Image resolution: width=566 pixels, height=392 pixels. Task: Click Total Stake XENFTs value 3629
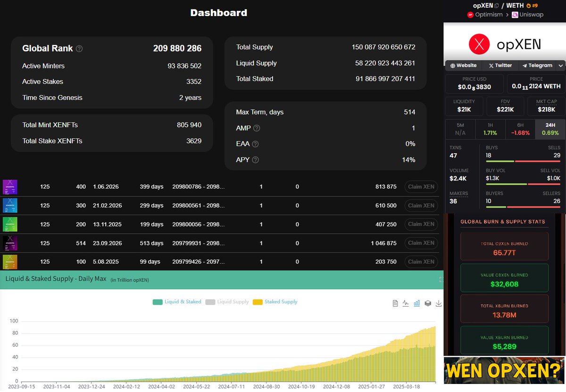click(x=194, y=141)
